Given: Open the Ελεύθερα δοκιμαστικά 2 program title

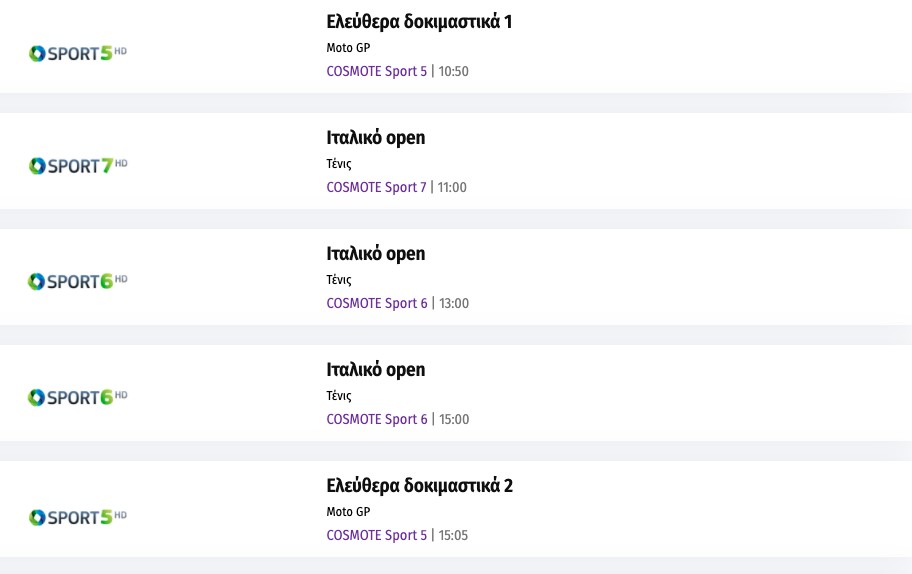Looking at the screenshot, I should pos(419,486).
